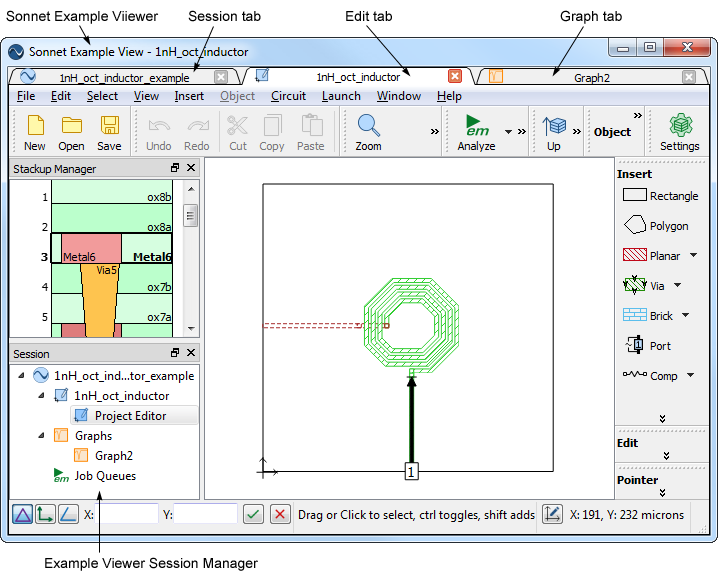Accept coordinates with green checkmark
718x578 pixels.
click(253, 514)
